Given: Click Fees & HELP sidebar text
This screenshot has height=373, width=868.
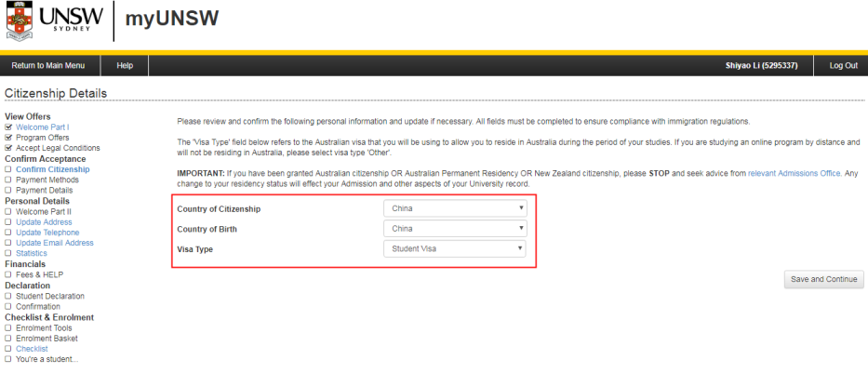Looking at the screenshot, I should tap(39, 274).
